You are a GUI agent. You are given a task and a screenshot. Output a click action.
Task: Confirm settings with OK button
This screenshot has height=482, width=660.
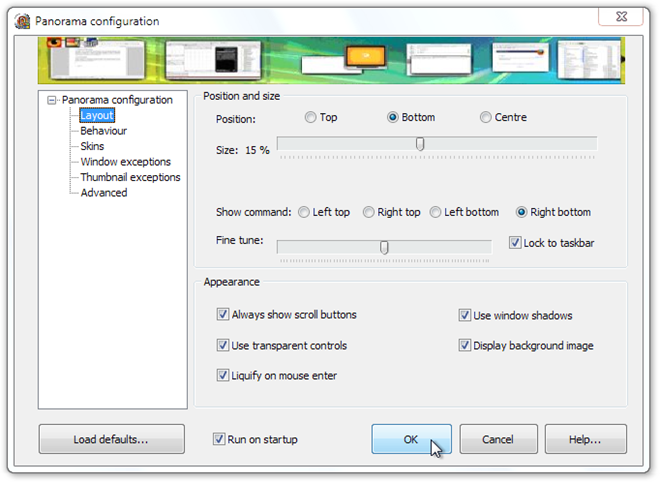click(x=411, y=439)
